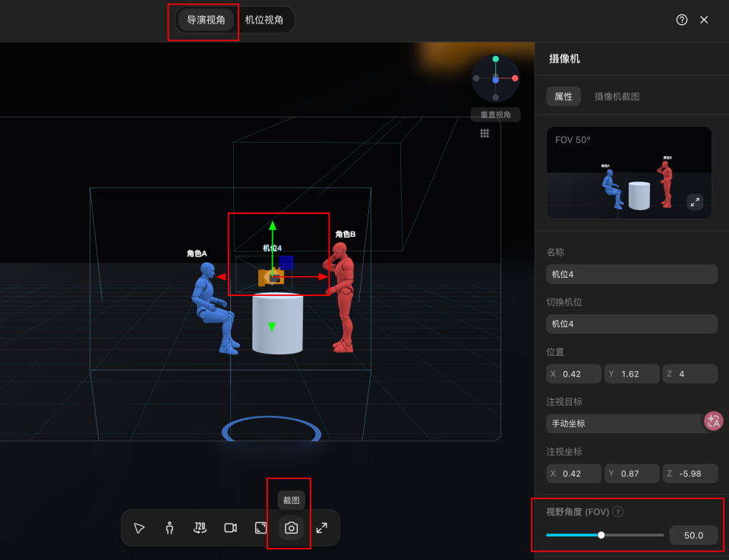Click the frame crop tool icon

tap(260, 528)
